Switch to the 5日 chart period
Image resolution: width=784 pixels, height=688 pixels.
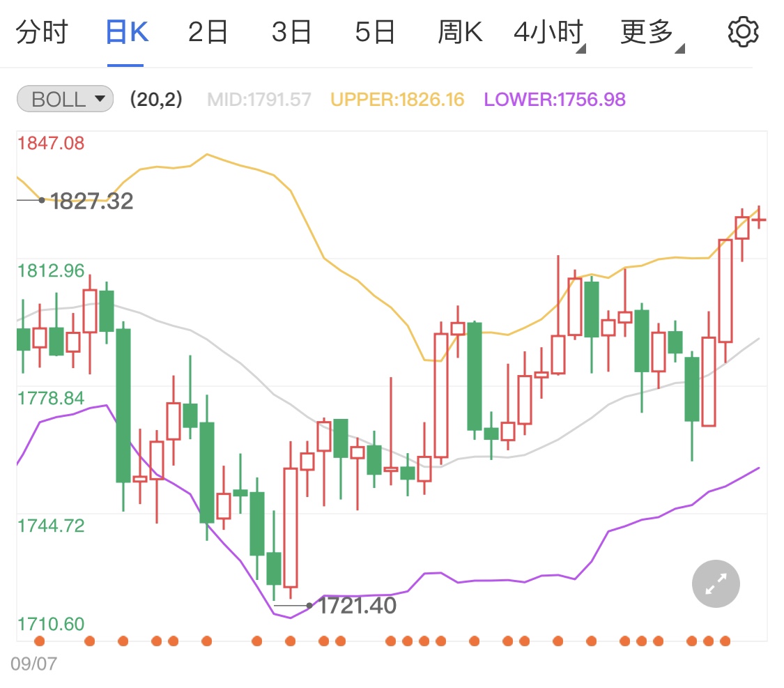coord(375,32)
